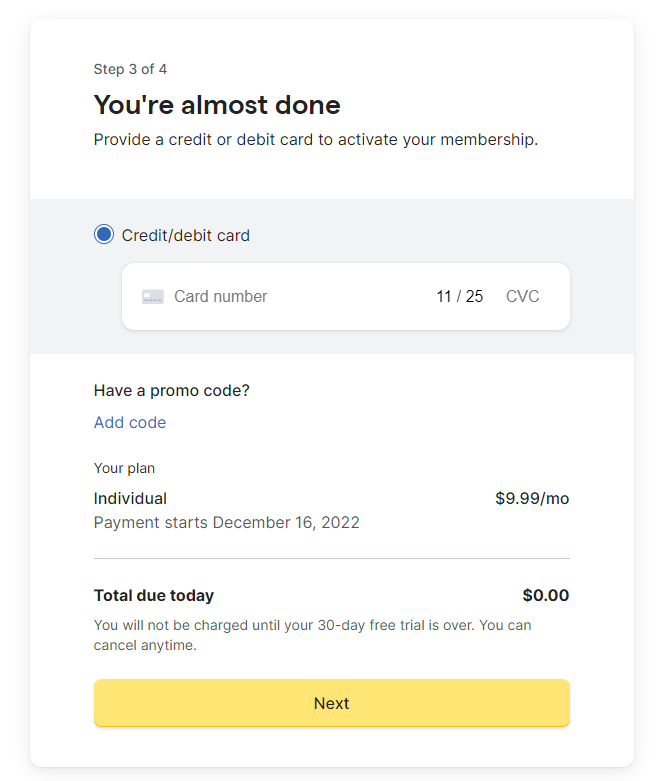This screenshot has height=781, width=672.
Task: Click the 11 / 25 expiration date field
Action: tap(460, 297)
